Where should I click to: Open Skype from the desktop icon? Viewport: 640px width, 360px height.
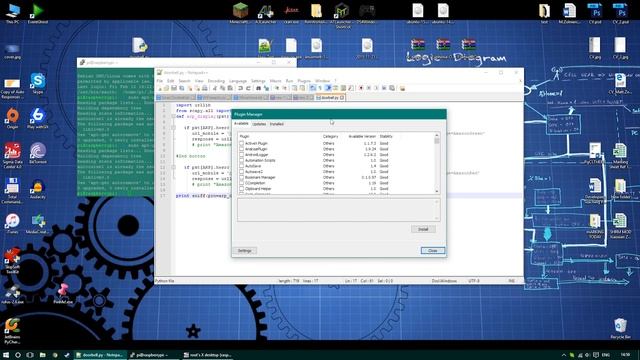(38, 83)
